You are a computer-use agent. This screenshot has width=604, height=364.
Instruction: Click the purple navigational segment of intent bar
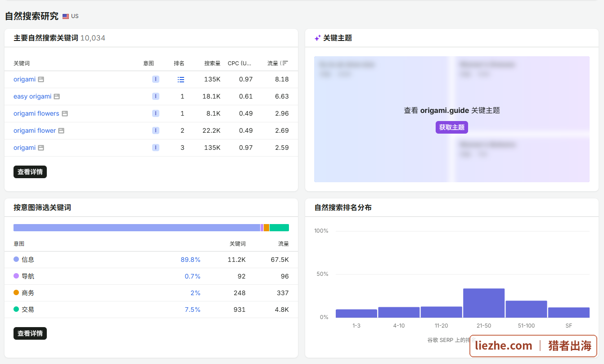point(262,228)
